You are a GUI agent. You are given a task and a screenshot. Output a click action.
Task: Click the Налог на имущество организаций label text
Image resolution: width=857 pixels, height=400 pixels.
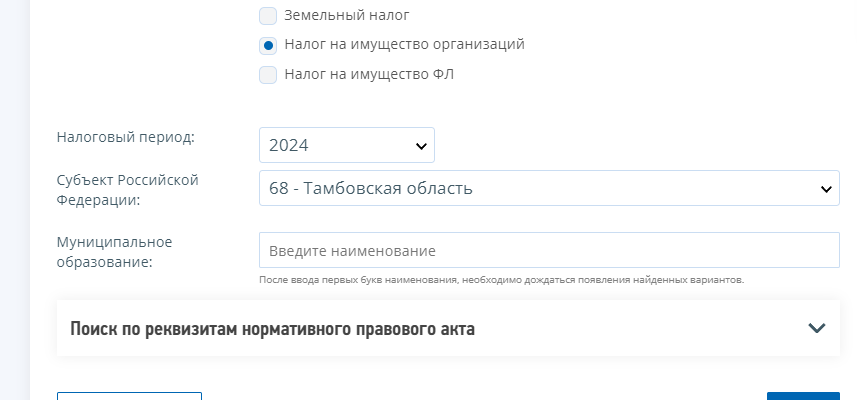pos(404,45)
